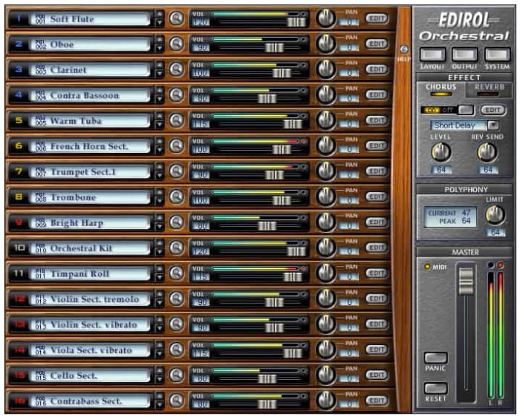Click the magnifier for Viola Sect. vibrato
520x420 pixels.
[177, 350]
